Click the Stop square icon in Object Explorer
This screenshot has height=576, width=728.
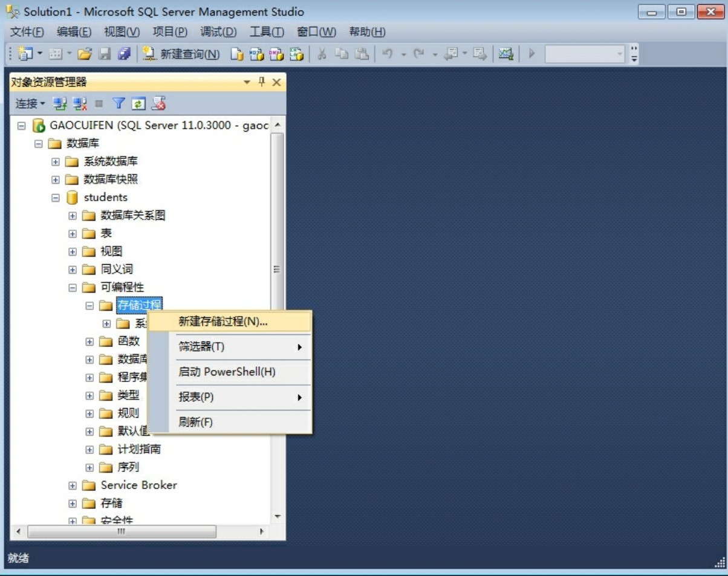point(99,103)
